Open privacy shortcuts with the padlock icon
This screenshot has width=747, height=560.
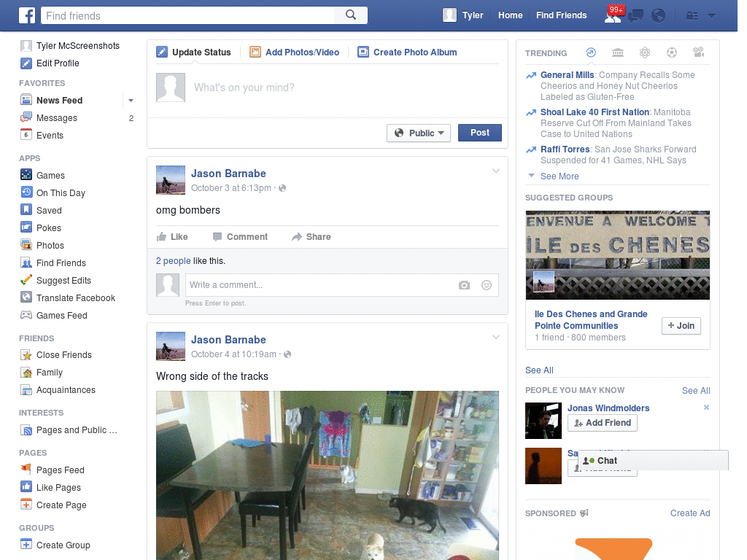(692, 15)
